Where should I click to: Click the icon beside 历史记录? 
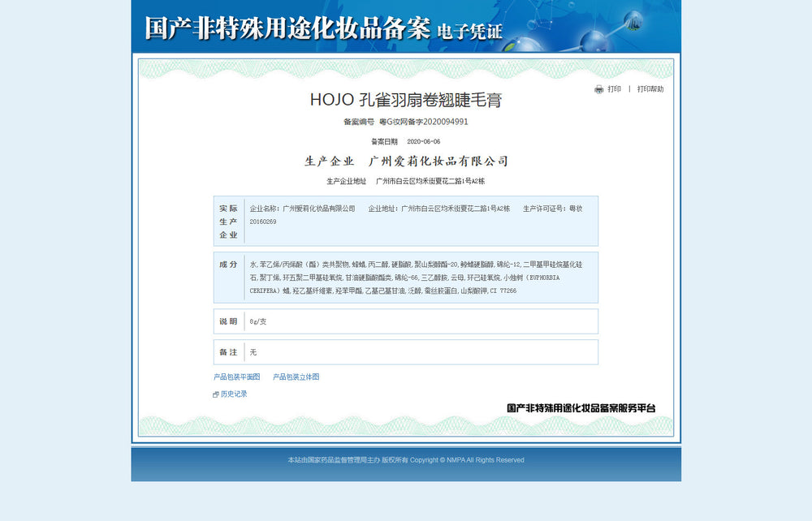216,394
